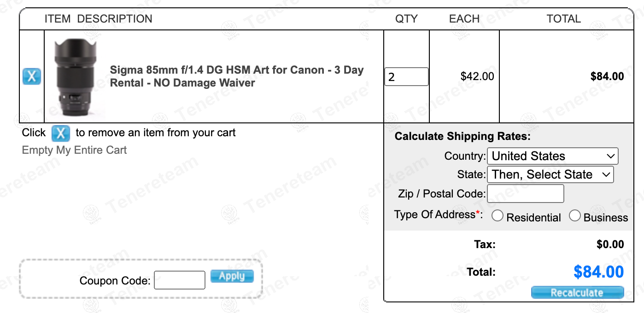Open the Sigma 85mm f/1.4 product title

click(x=236, y=76)
